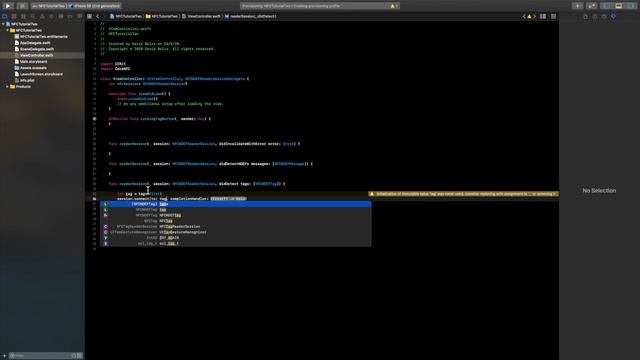
Task: Click the yellow issue triangle in the jump bar
Action: click(529, 16)
